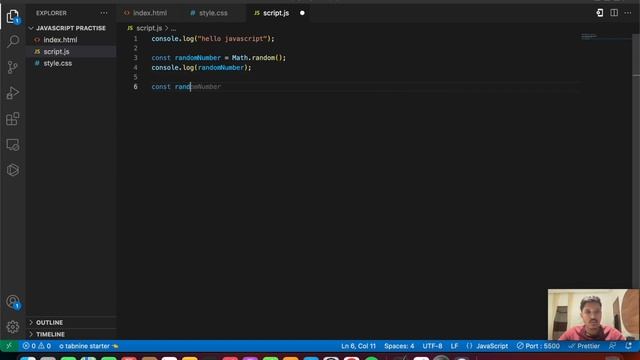Open the Remote Explorer icon in activity bar
This screenshot has height=360, width=640.
pos(13,144)
